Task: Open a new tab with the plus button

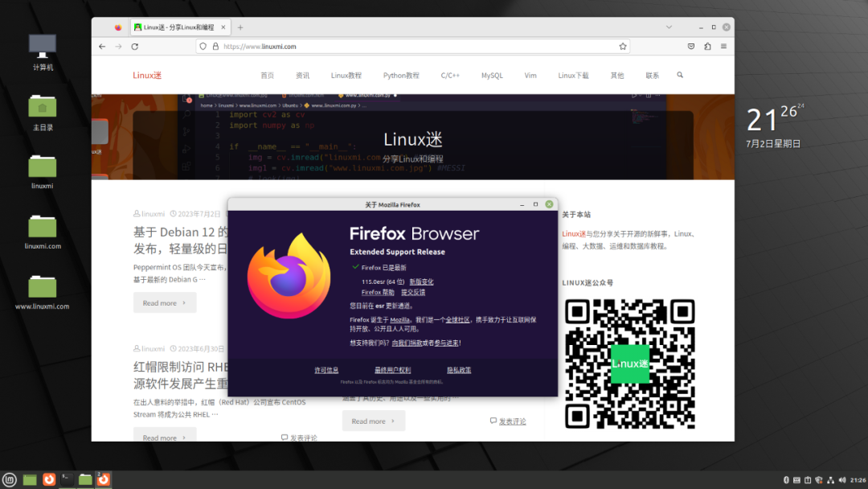Action: [x=240, y=27]
